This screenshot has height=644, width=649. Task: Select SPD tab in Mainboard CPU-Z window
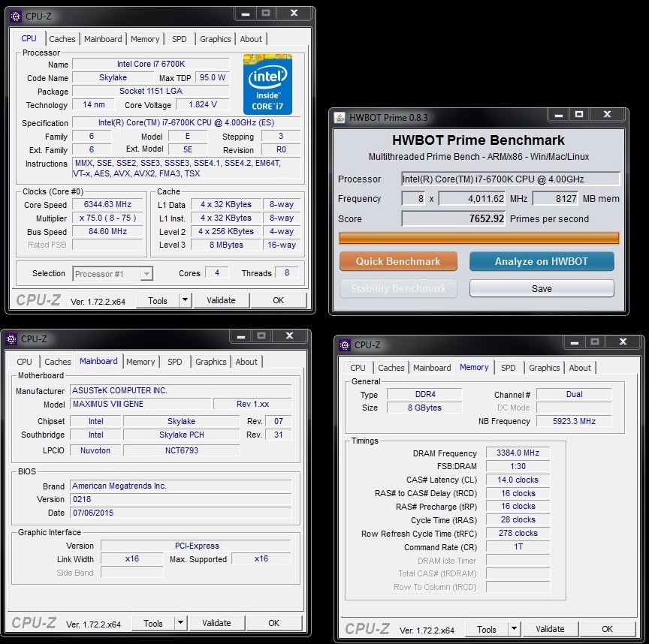(x=175, y=362)
